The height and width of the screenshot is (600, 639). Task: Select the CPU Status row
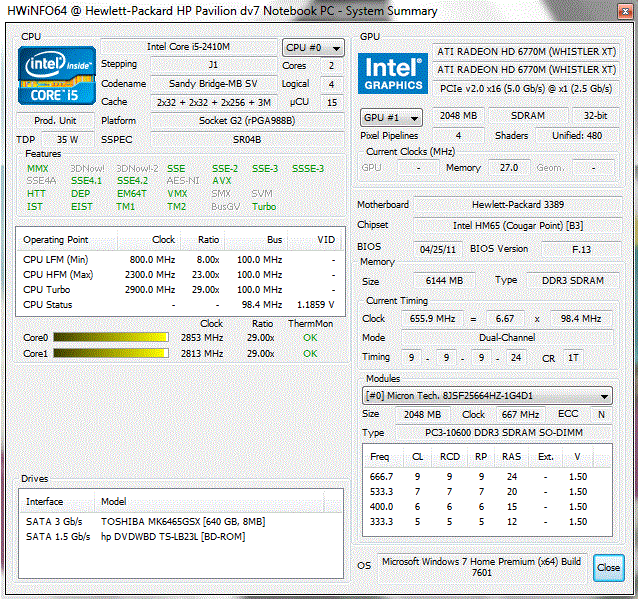[180, 305]
